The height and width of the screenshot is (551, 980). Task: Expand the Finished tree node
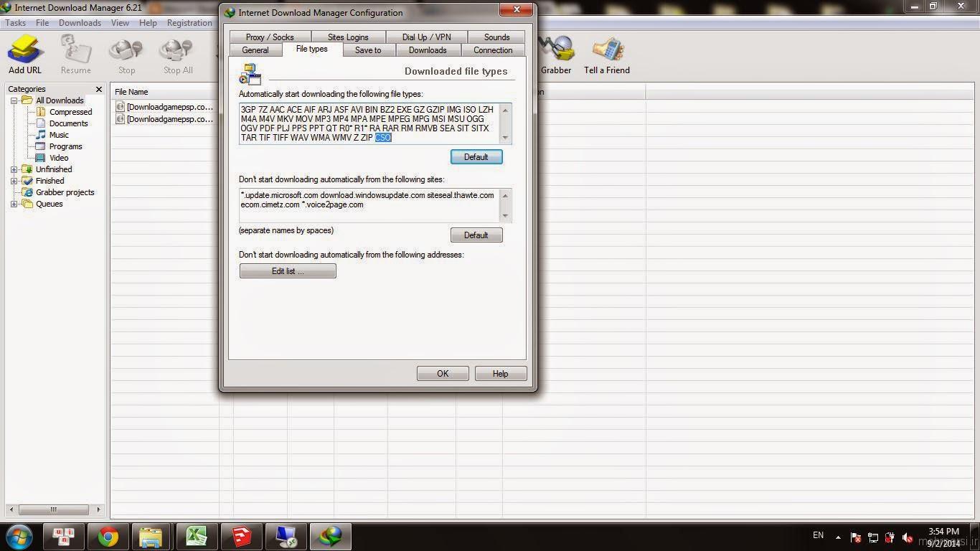[14, 181]
